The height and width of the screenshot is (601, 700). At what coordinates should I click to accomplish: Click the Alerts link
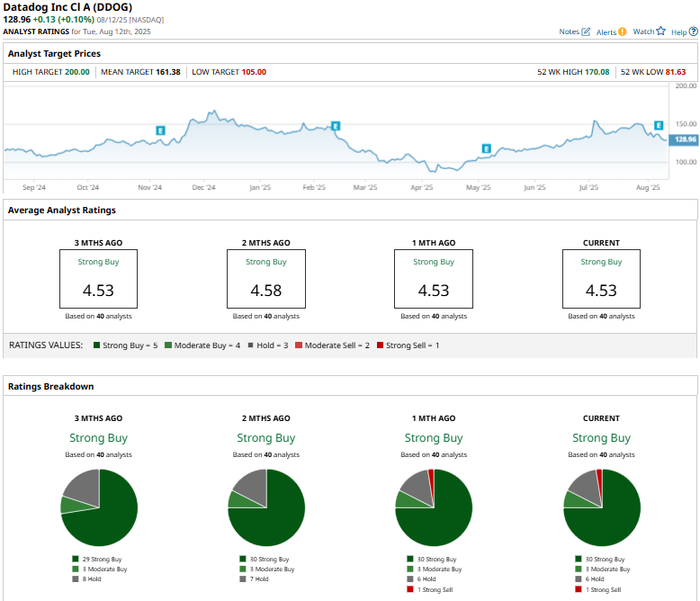tap(606, 32)
